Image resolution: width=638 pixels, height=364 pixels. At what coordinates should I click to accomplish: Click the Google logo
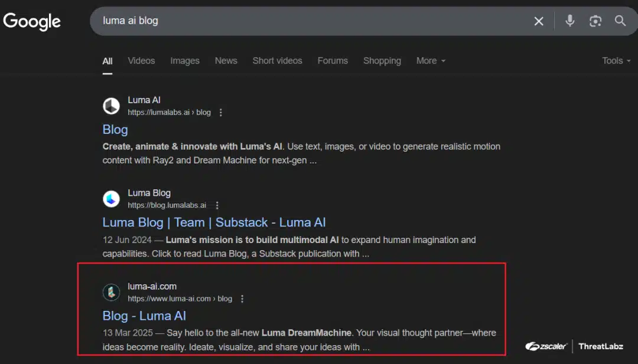pyautogui.click(x=32, y=21)
